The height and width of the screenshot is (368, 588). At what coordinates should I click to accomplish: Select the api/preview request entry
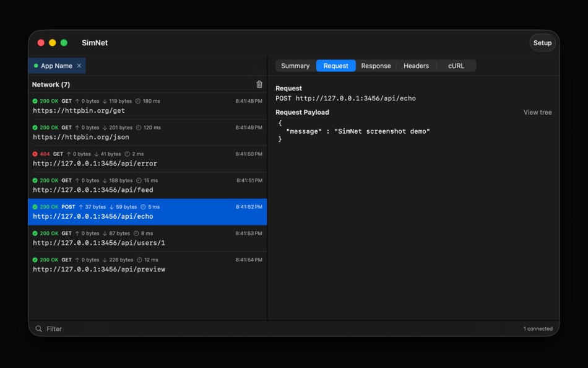(124, 264)
